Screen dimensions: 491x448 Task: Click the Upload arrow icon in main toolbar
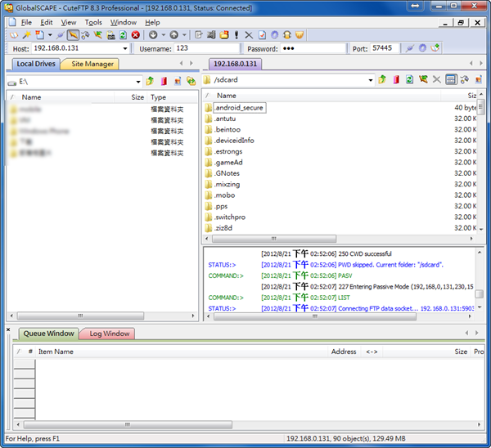tap(173, 35)
